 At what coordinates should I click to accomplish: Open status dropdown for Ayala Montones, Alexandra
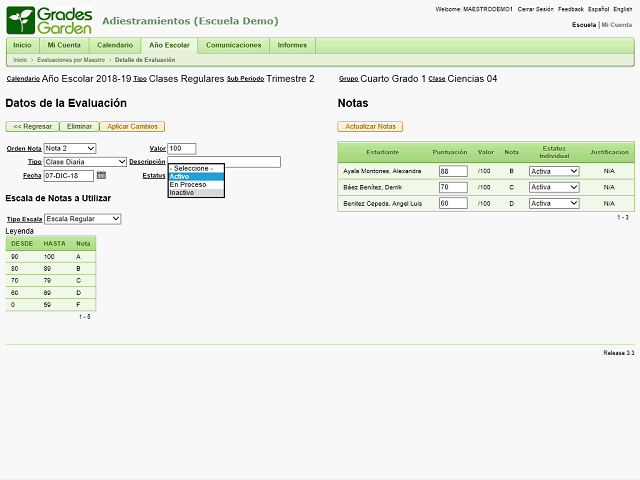tap(554, 171)
